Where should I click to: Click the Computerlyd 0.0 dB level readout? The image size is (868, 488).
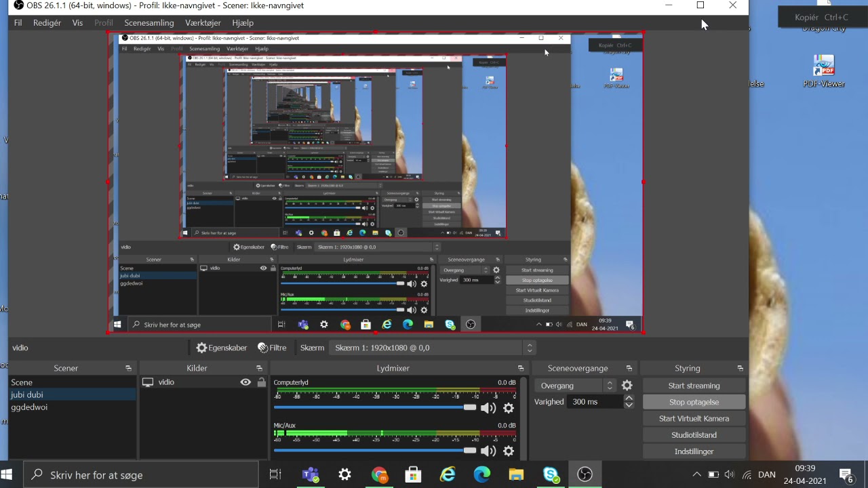pyautogui.click(x=507, y=382)
